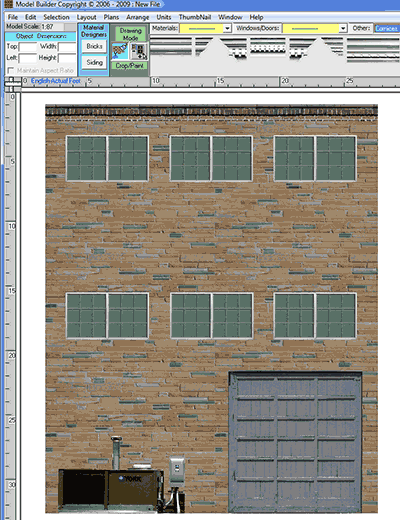Select the top-left window on the wall
Image resolution: width=400 pixels, height=520 pixels.
click(107, 159)
